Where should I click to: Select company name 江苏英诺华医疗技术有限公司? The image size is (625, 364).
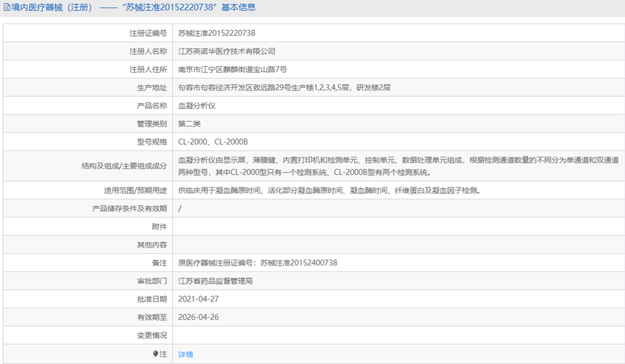pos(226,51)
